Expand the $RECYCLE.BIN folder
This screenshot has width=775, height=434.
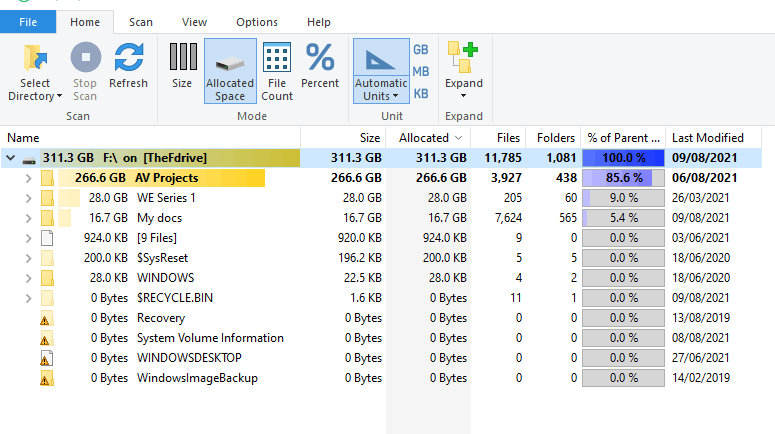point(29,298)
